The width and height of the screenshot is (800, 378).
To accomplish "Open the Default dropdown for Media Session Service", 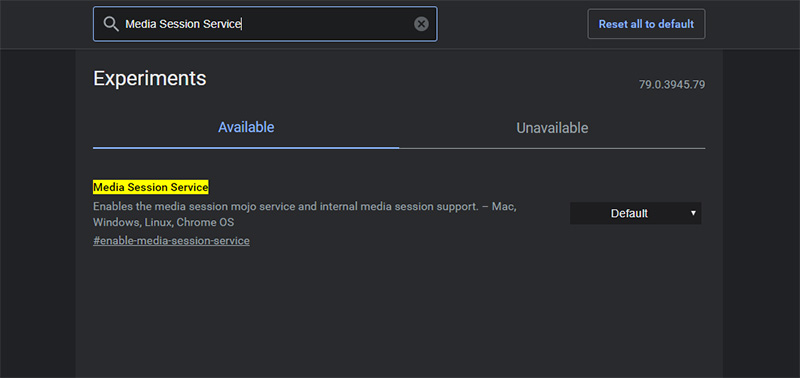I will (x=635, y=213).
